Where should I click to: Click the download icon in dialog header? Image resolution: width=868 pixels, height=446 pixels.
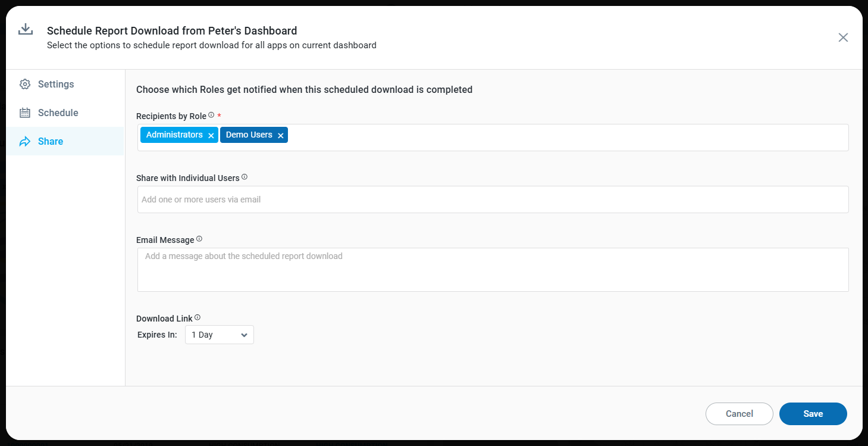[x=25, y=30]
